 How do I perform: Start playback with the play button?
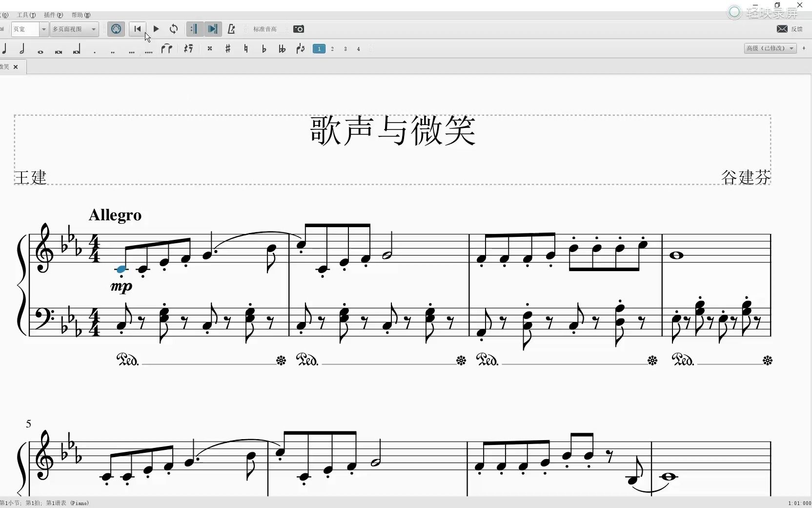(x=156, y=29)
